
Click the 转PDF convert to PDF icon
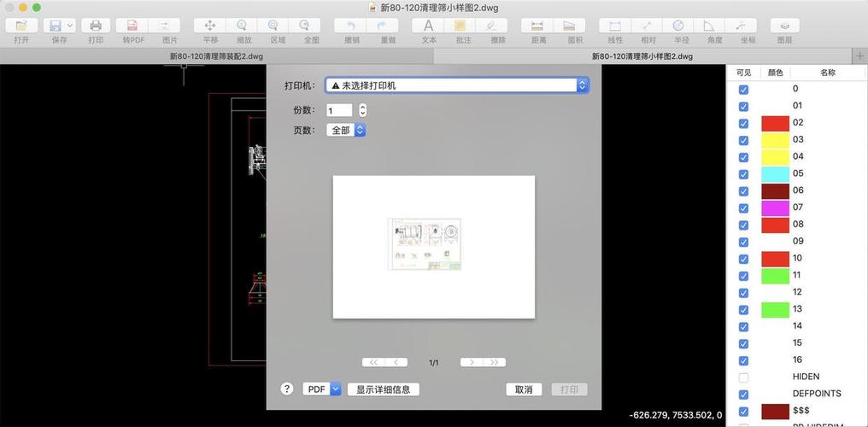tap(132, 26)
